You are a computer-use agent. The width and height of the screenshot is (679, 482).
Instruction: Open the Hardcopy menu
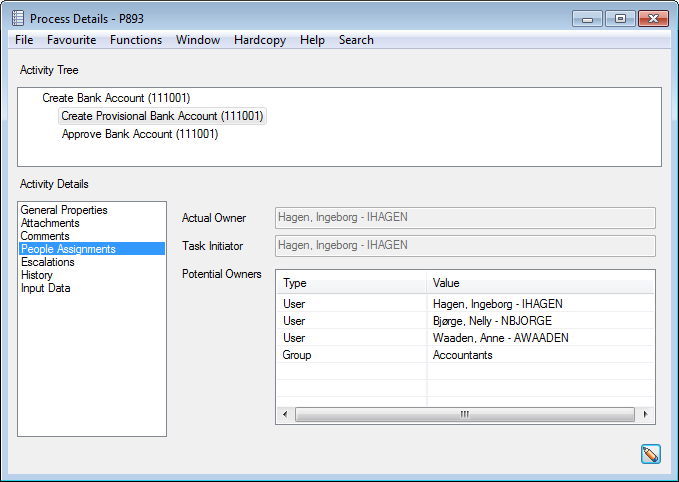259,40
